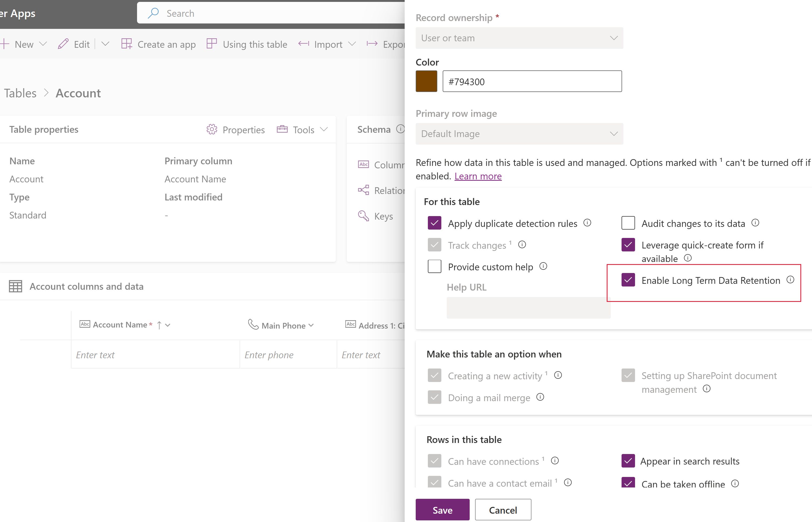Click the Learn more link
The height and width of the screenshot is (522, 812).
477,176
